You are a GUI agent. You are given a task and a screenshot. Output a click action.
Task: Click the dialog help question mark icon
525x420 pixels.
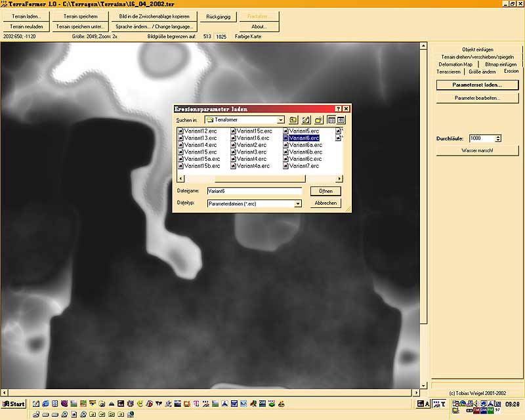(x=338, y=109)
